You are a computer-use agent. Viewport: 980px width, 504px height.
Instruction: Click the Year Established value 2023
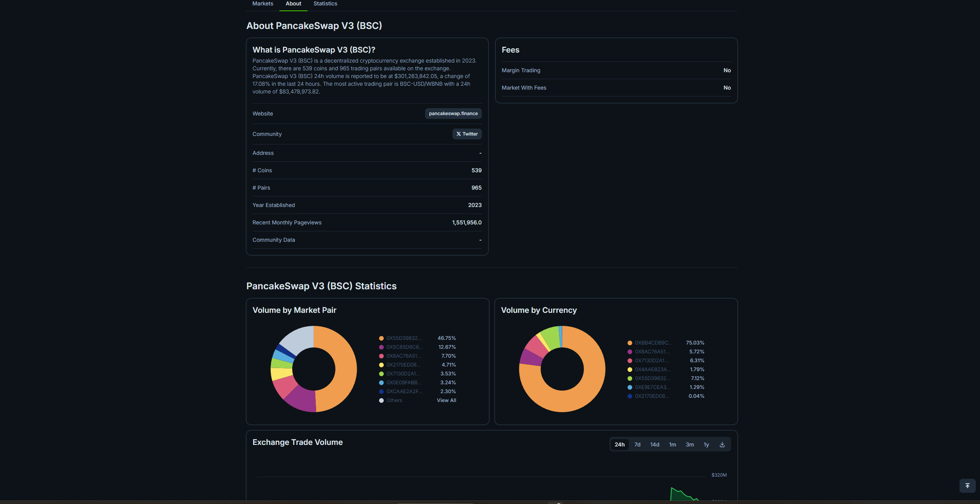(x=475, y=205)
